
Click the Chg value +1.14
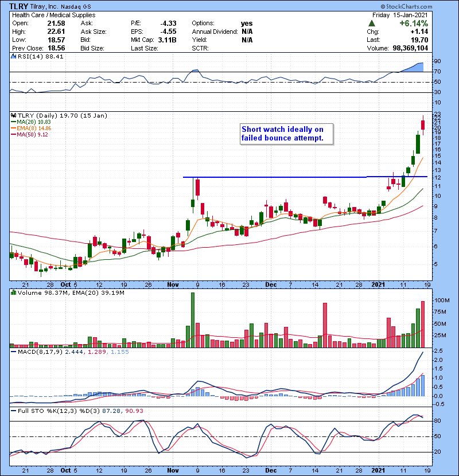419,32
